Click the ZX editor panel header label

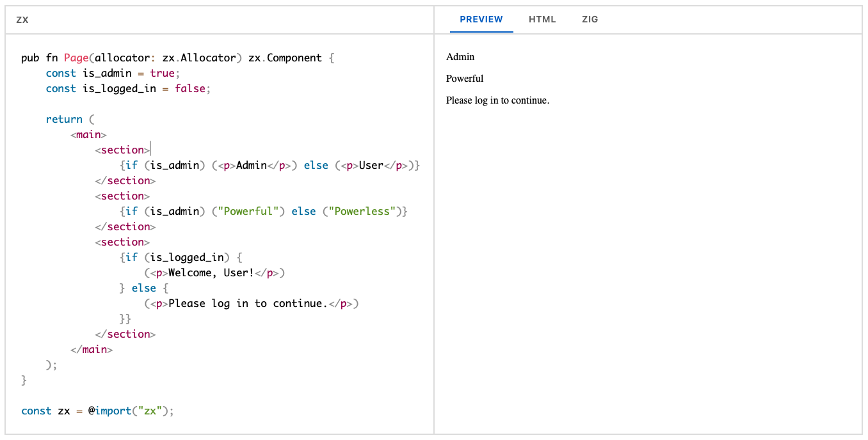(22, 20)
